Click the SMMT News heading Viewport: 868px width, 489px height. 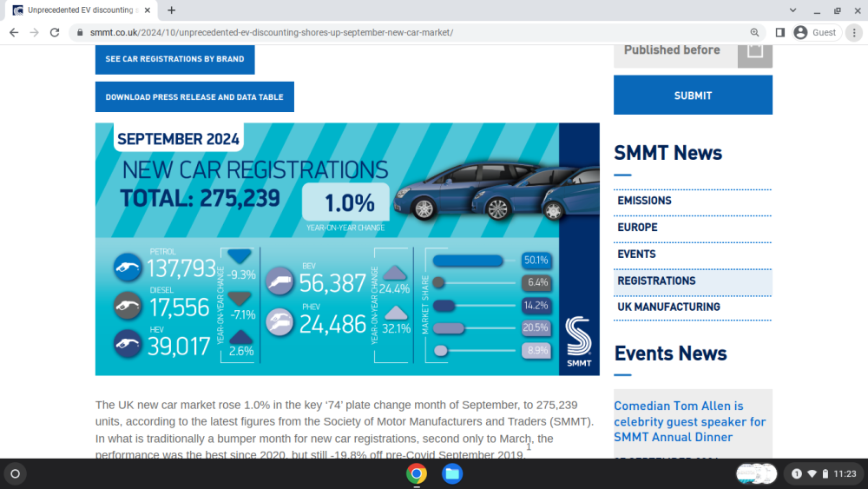click(x=668, y=153)
